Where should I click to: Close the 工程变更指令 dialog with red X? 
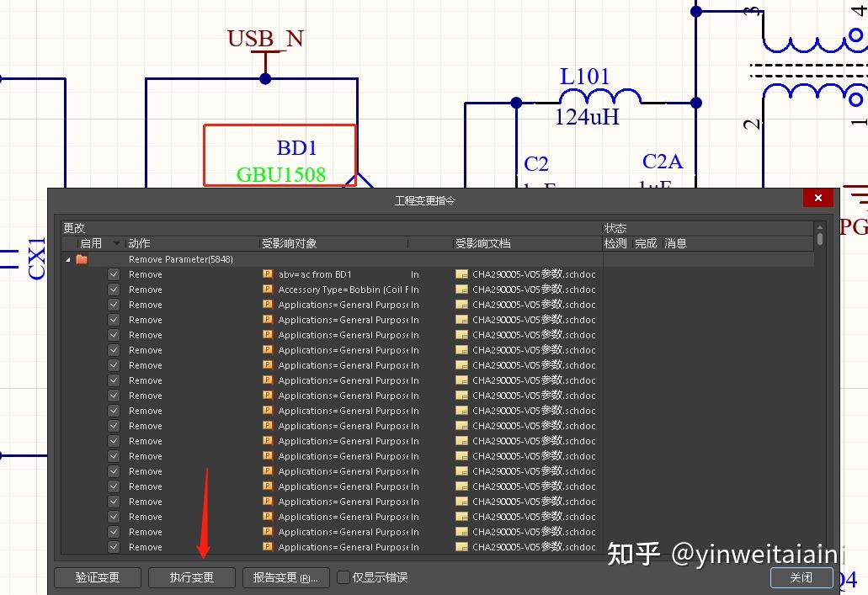(x=818, y=198)
